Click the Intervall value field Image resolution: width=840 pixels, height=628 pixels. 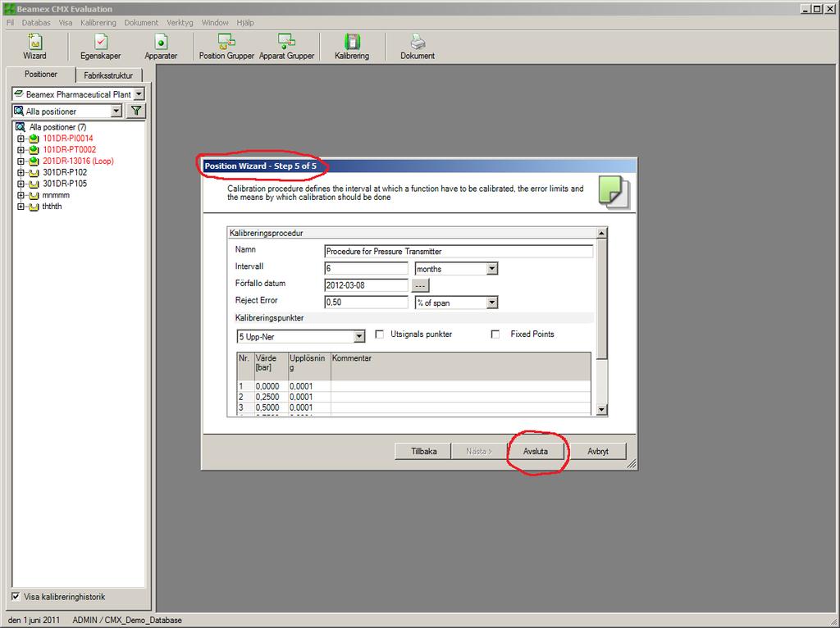pos(366,268)
